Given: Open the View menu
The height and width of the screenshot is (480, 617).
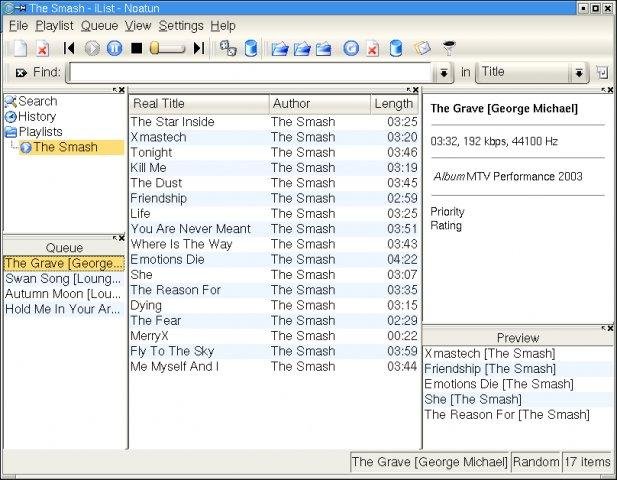Looking at the screenshot, I should click(138, 26).
